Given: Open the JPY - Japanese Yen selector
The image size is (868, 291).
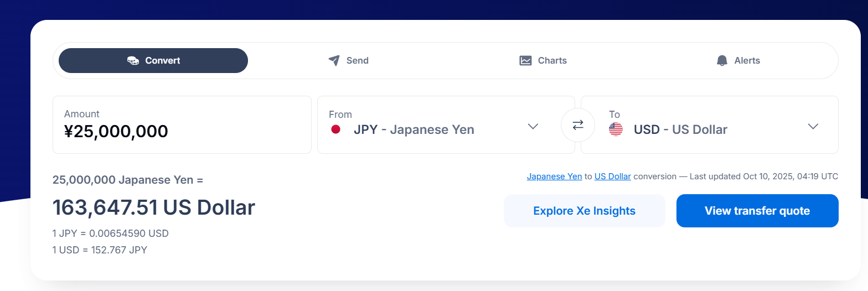Looking at the screenshot, I should pos(446,125).
